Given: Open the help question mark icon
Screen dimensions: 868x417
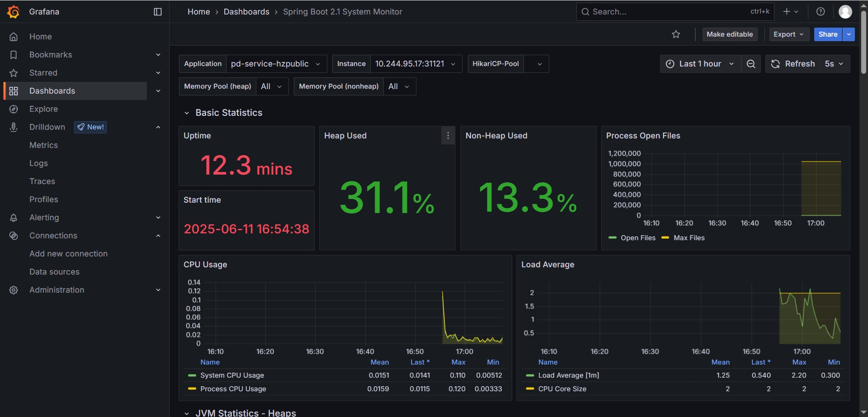Looking at the screenshot, I should 821,12.
